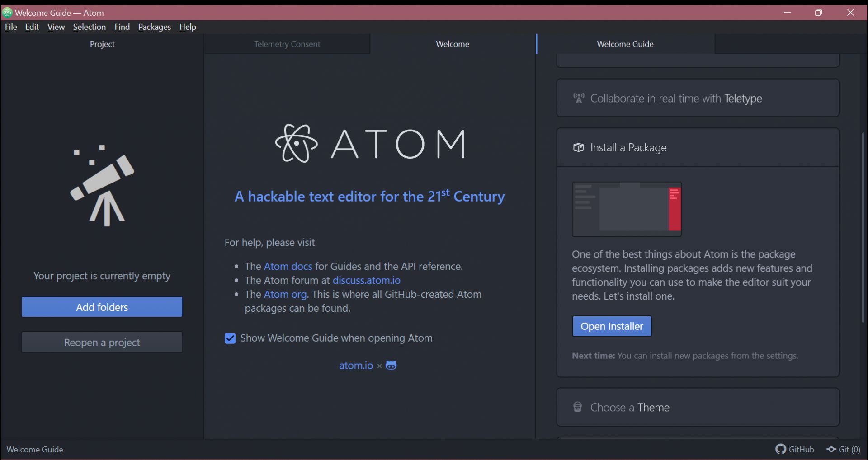Open the discuss.atom.io link

click(x=367, y=281)
